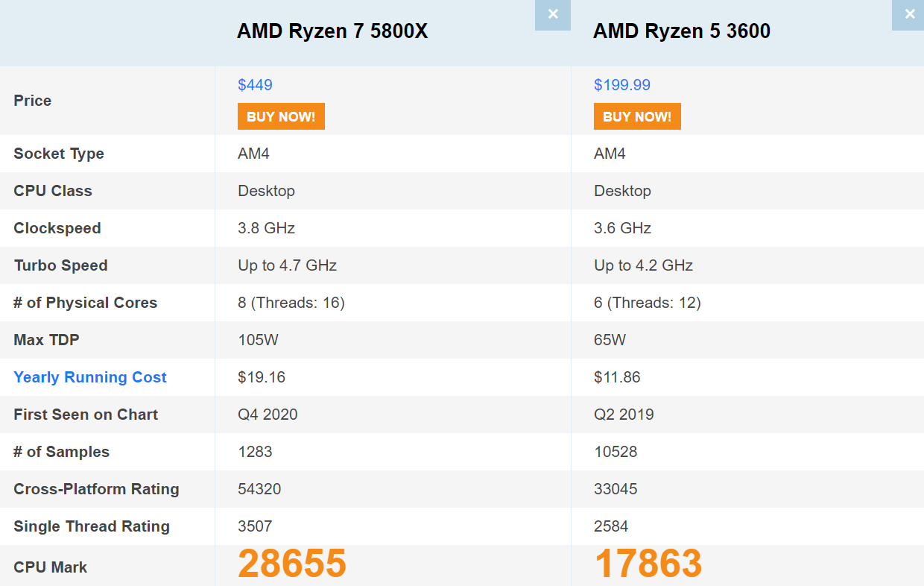The image size is (924, 586).
Task: Click the Price row label
Action: pyautogui.click(x=33, y=101)
